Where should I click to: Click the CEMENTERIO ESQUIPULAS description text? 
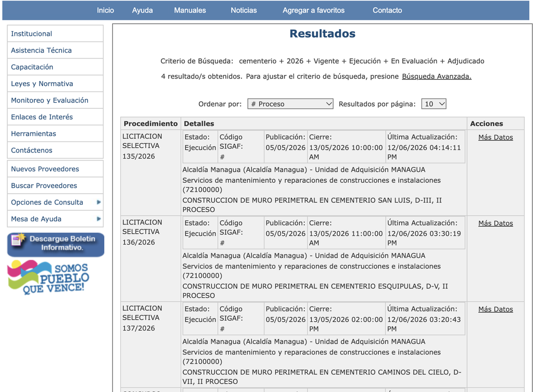pos(315,291)
